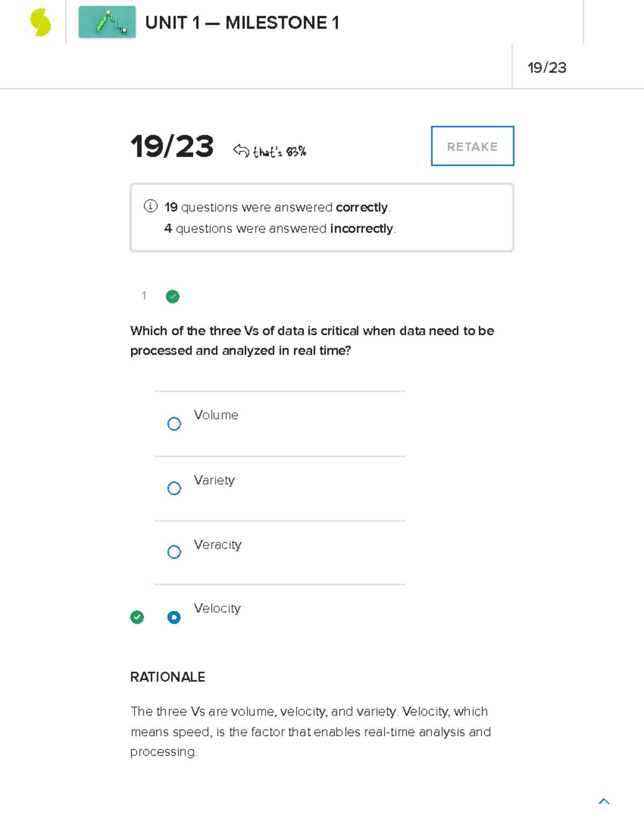The width and height of the screenshot is (644, 834).
Task: Select the Veracity radio option
Action: [174, 552]
